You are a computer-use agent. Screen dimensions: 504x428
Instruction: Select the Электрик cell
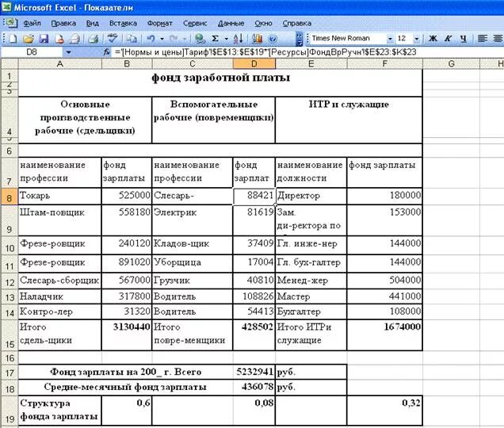coord(193,220)
